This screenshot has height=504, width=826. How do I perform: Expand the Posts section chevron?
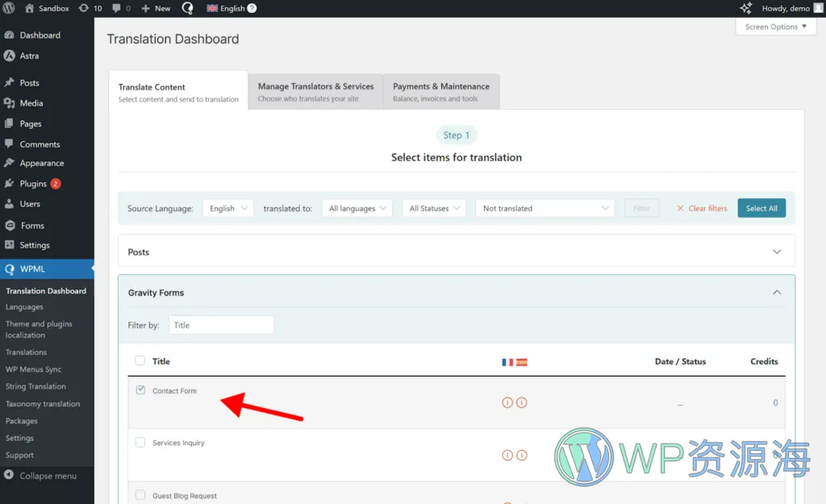(x=777, y=252)
